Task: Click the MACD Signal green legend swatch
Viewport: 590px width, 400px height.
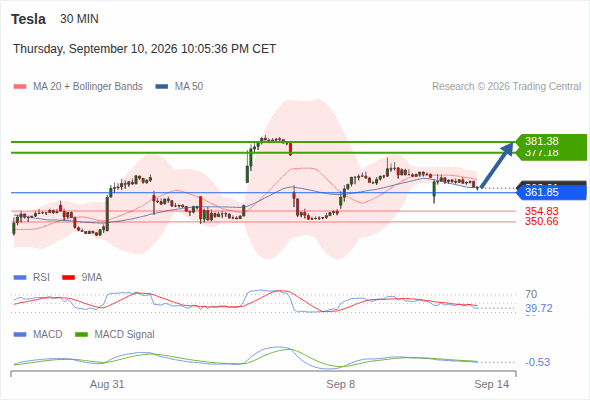Action: pyautogui.click(x=81, y=335)
